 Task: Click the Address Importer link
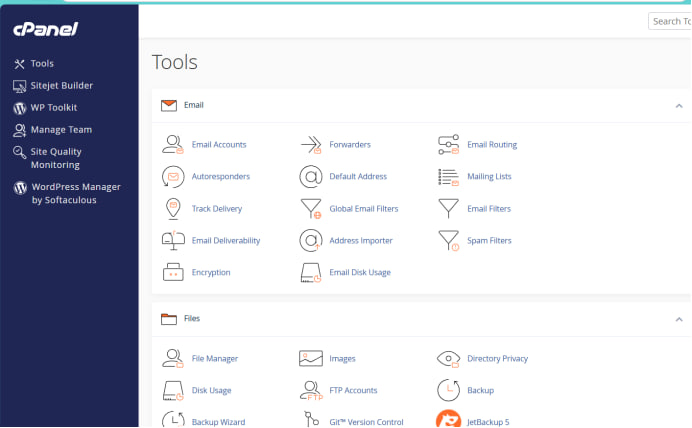tap(361, 240)
